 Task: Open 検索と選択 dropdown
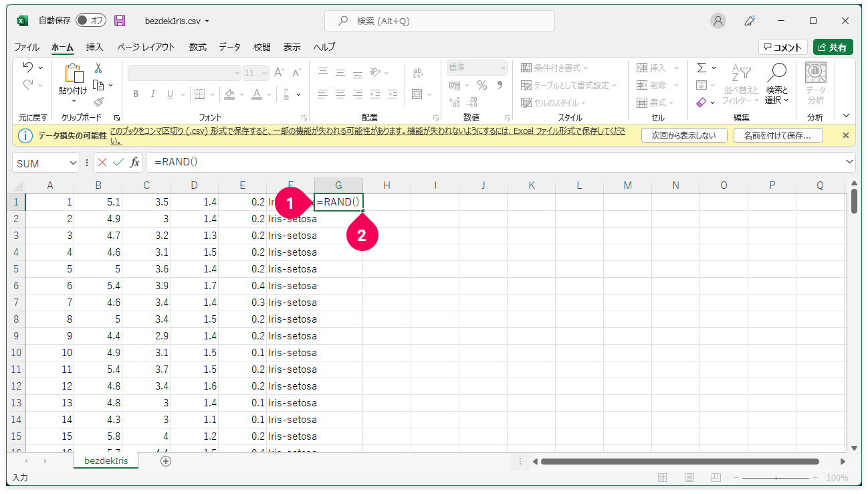[777, 83]
